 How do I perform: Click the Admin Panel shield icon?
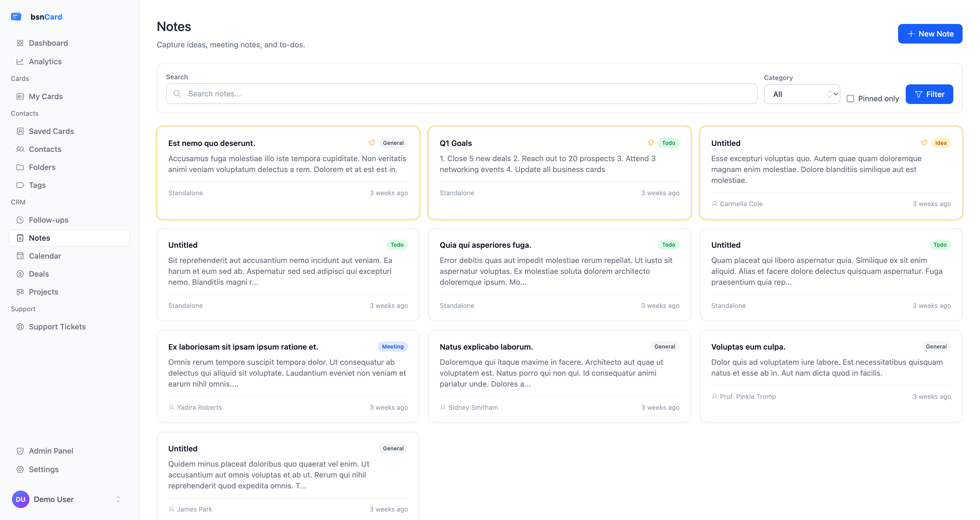[20, 451]
